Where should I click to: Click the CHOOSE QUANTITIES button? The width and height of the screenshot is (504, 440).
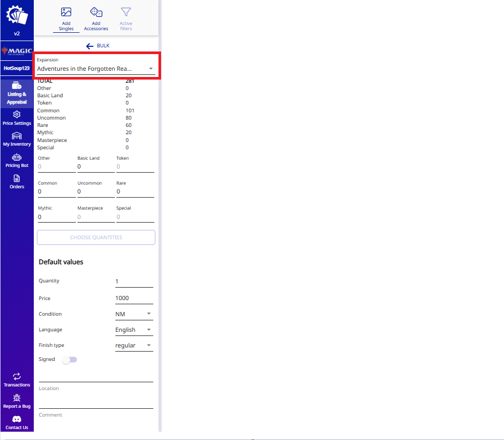point(96,237)
